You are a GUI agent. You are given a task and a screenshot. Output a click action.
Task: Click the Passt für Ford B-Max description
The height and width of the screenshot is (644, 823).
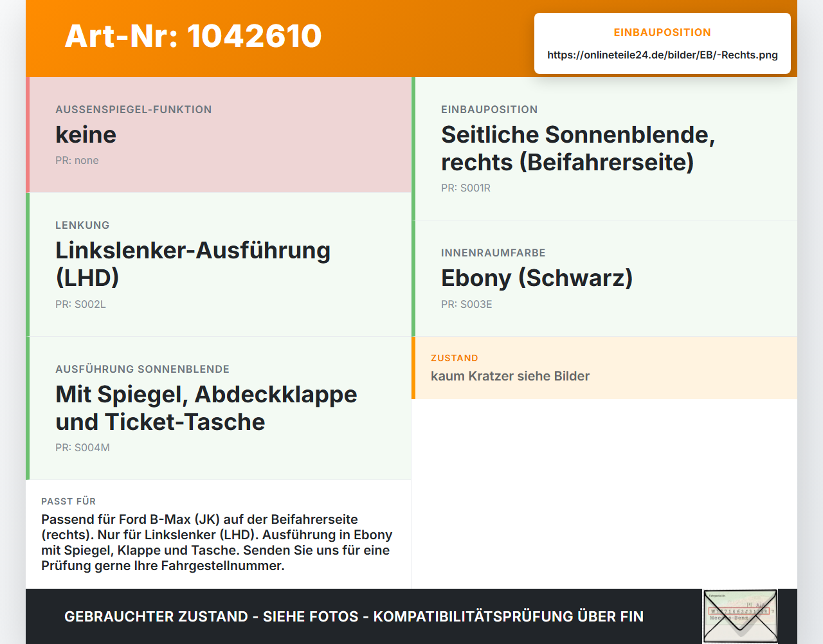[217, 542]
